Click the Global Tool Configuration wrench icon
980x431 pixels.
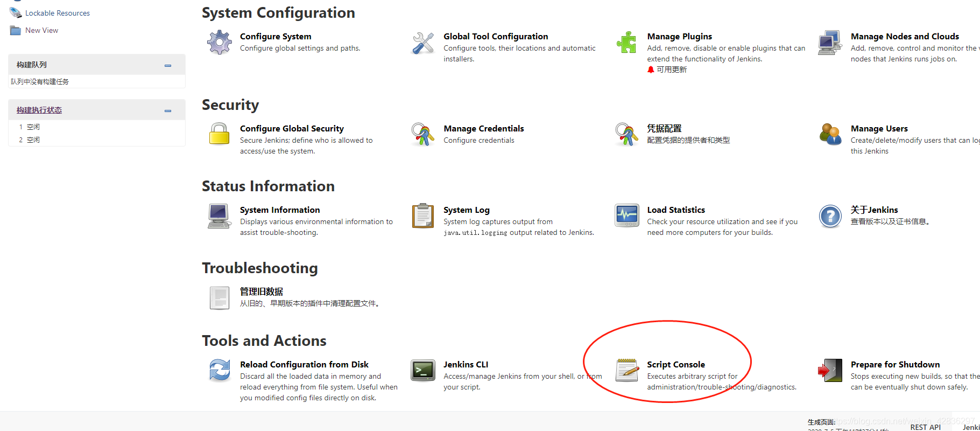[x=423, y=43]
